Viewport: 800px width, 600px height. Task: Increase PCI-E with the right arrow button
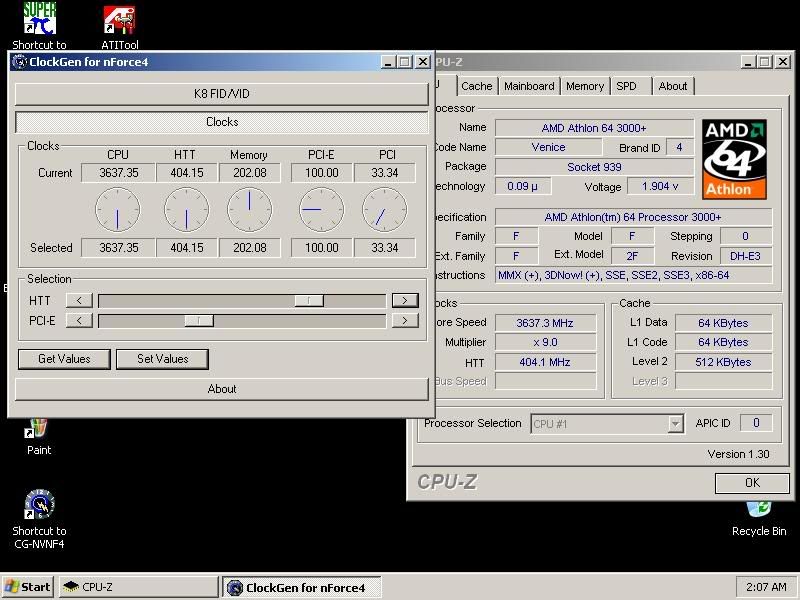click(x=405, y=320)
